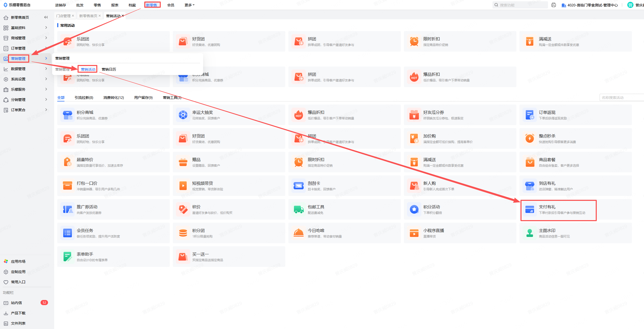Switch to the 引流拉新(8) filter tab
Image resolution: width=644 pixels, height=329 pixels.
coord(84,98)
